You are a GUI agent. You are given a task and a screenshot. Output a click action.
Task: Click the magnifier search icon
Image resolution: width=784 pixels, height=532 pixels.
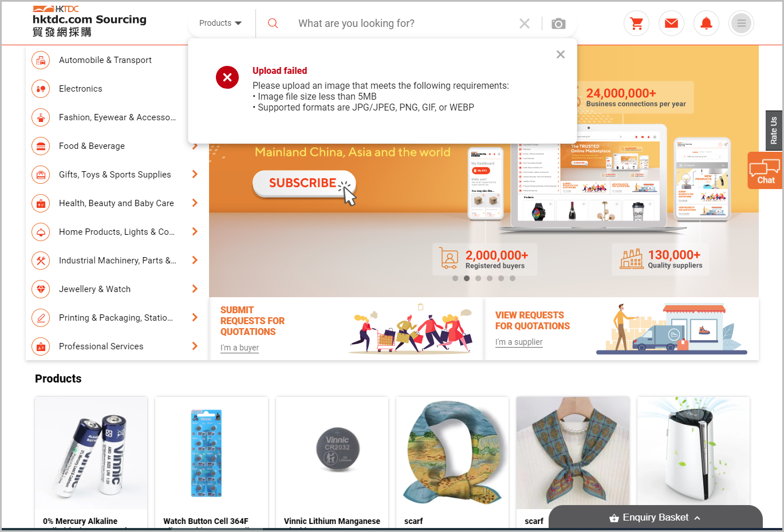pos(273,23)
